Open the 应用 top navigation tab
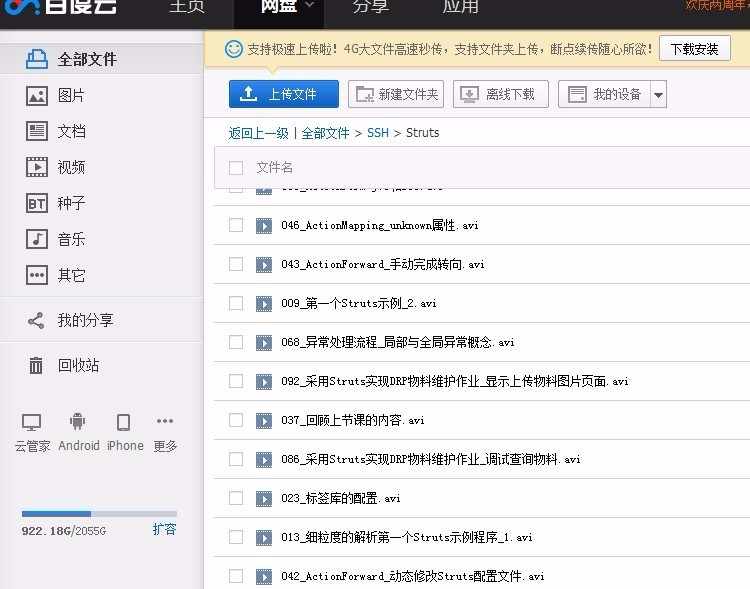 [x=460, y=7]
